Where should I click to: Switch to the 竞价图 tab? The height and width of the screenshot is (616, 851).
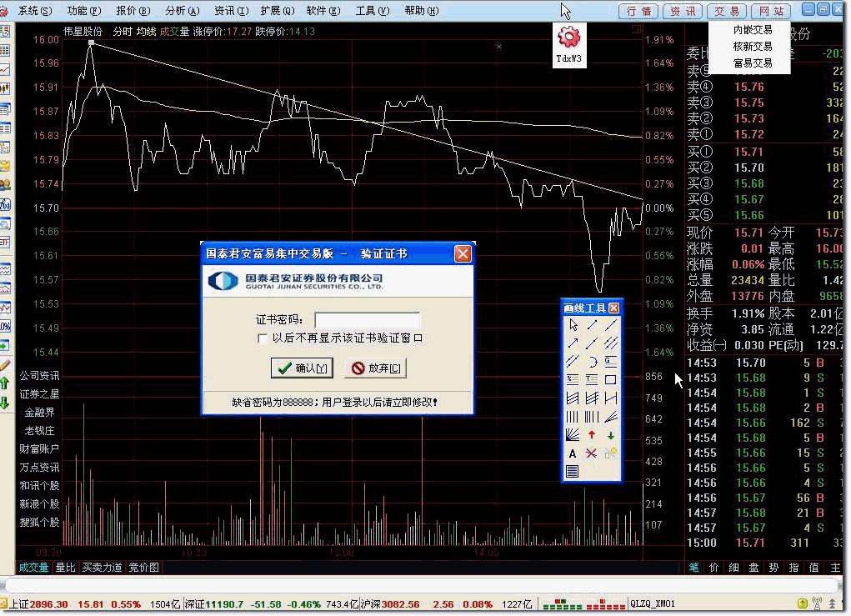144,568
